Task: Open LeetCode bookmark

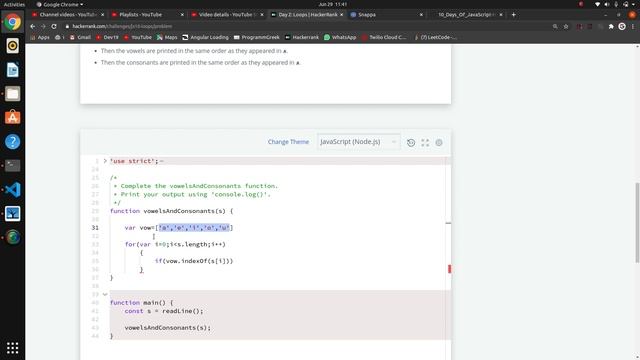Action: pos(435,37)
